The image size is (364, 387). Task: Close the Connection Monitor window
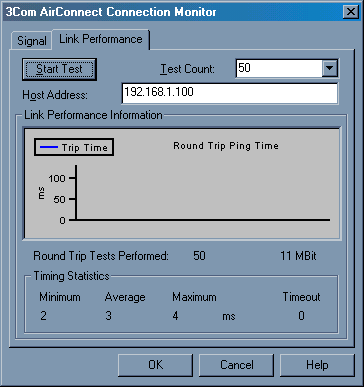pyautogui.click(x=351, y=12)
